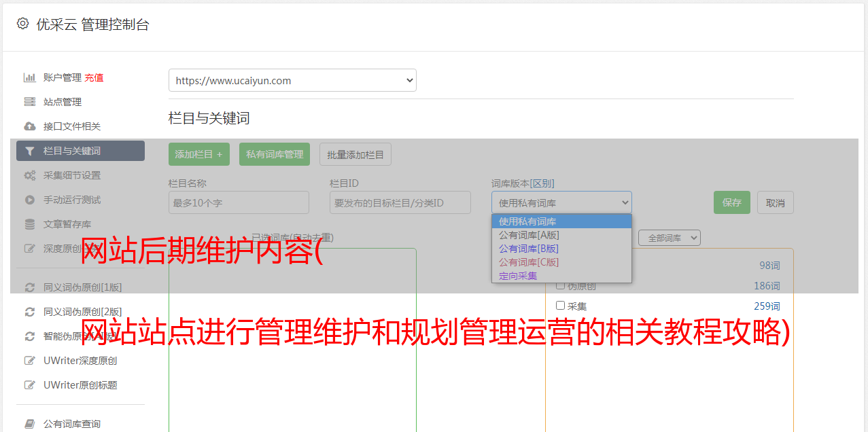The width and height of the screenshot is (868, 432).
Task: Choose 公有词库[A版] option
Action: (561, 235)
